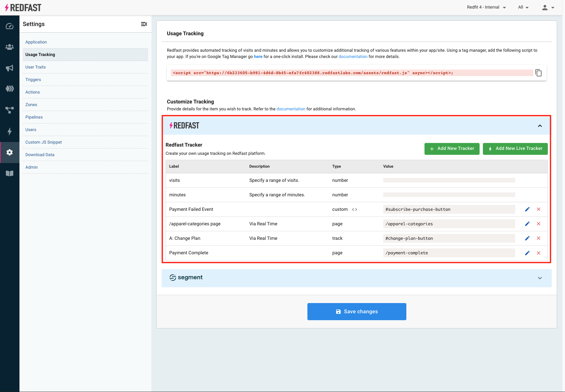Click the #subscribe-purchase-button value field
Screen dimensions: 565x392
tap(449, 210)
